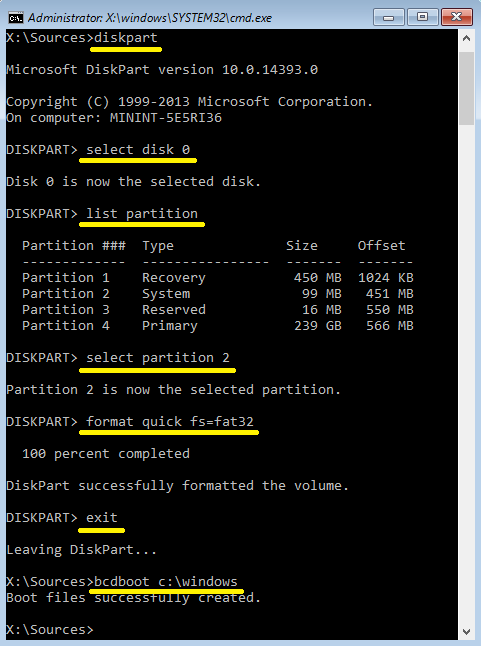Click the 'diskpart' command on first line
This screenshot has height=646, width=481.
click(126, 37)
